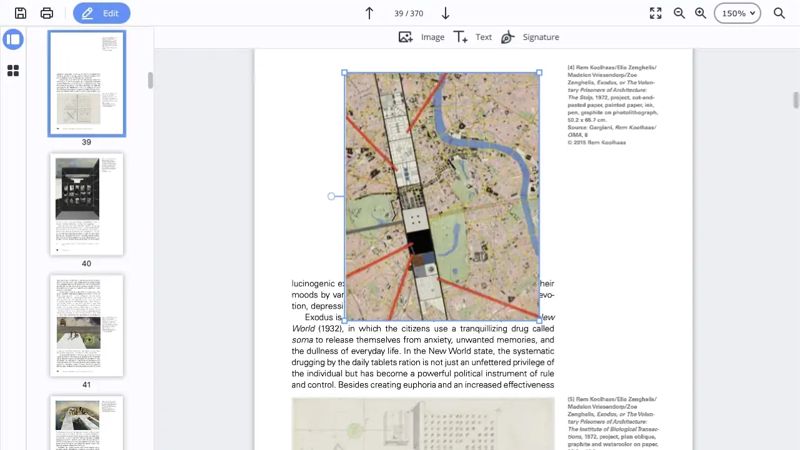This screenshot has width=800, height=450.
Task: Click the Save icon
Action: coord(20,13)
